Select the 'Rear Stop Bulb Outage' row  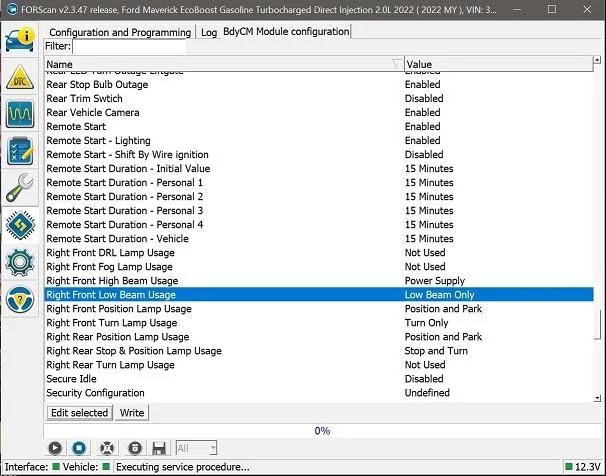(319, 85)
